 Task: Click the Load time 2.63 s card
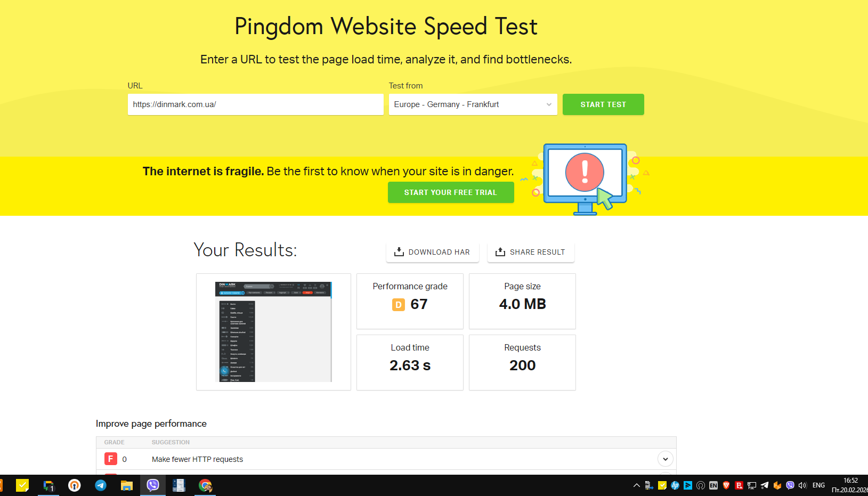(410, 363)
